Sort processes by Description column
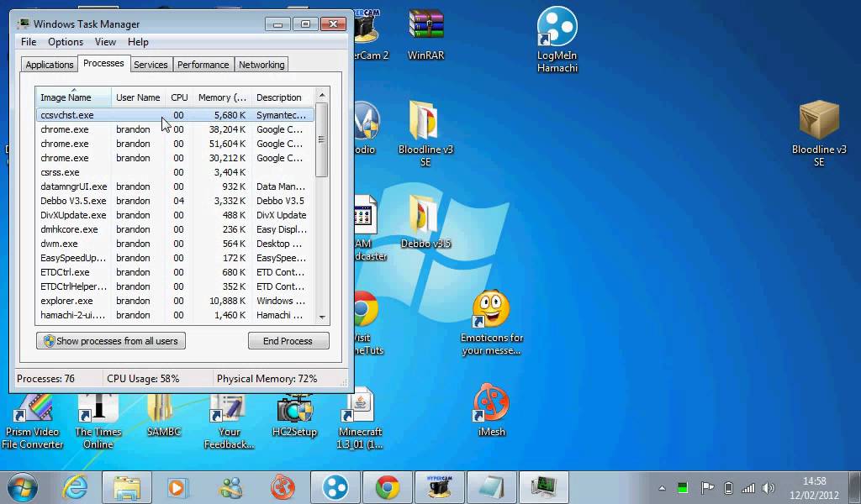The width and height of the screenshot is (861, 504). 283,97
